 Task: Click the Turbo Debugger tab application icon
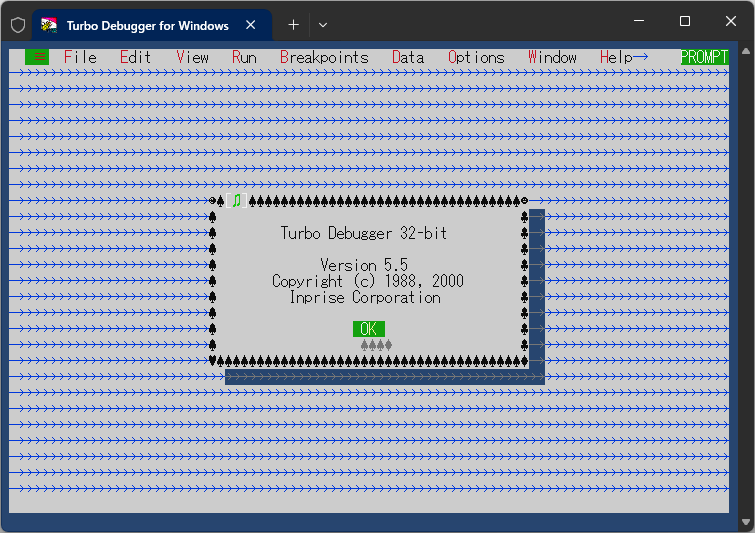coord(49,25)
